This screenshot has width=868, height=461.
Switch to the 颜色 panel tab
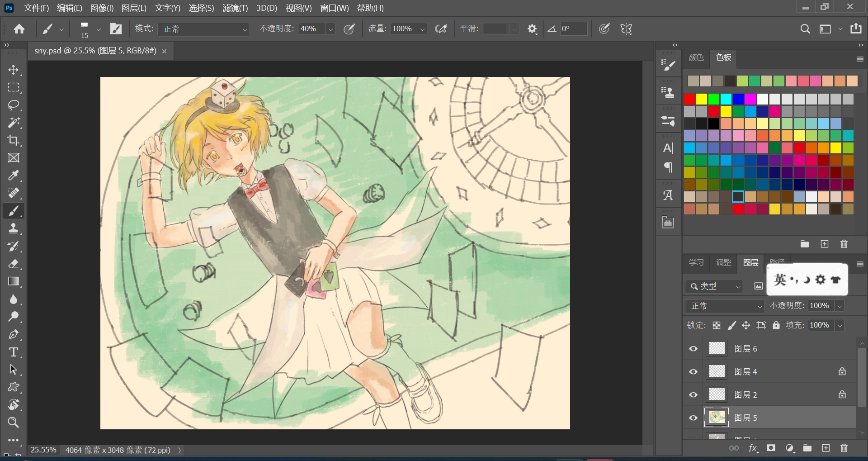point(696,57)
